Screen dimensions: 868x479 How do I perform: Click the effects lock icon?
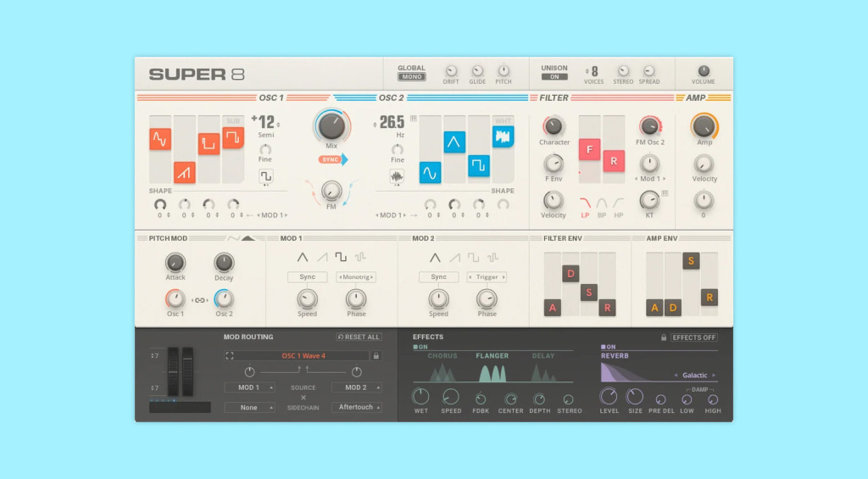pyautogui.click(x=663, y=337)
